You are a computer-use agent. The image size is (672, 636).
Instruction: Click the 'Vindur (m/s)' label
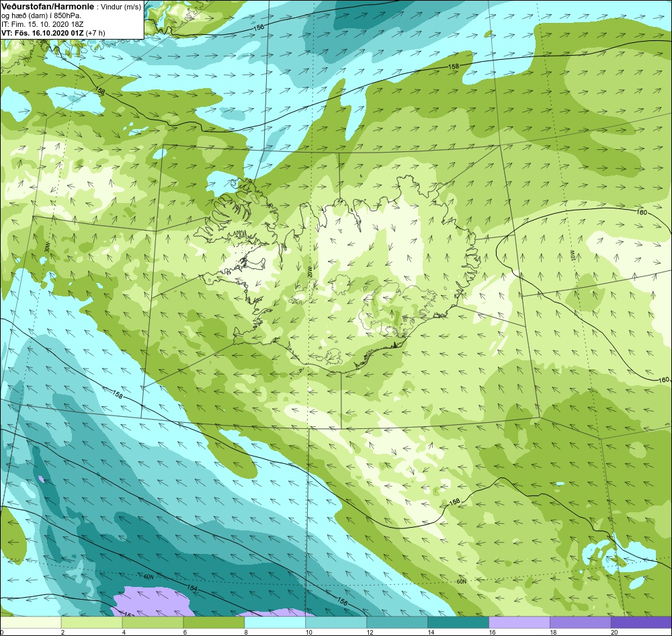point(120,7)
